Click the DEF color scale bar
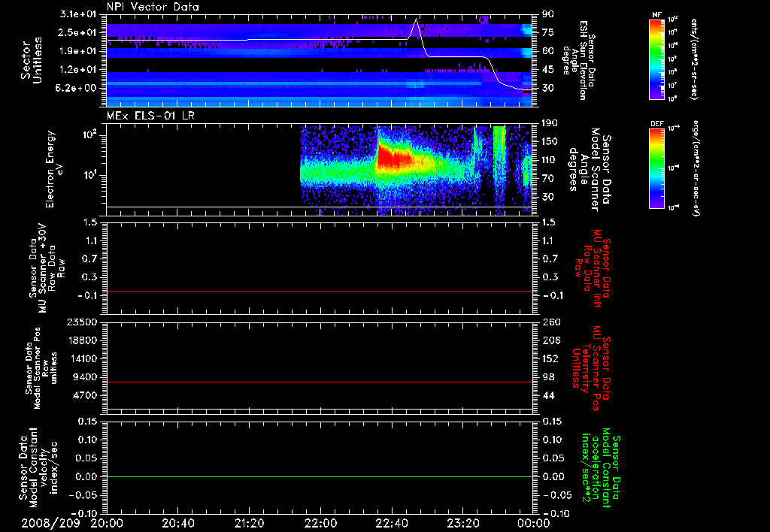Screen dimensions: 770x532 click(656, 168)
